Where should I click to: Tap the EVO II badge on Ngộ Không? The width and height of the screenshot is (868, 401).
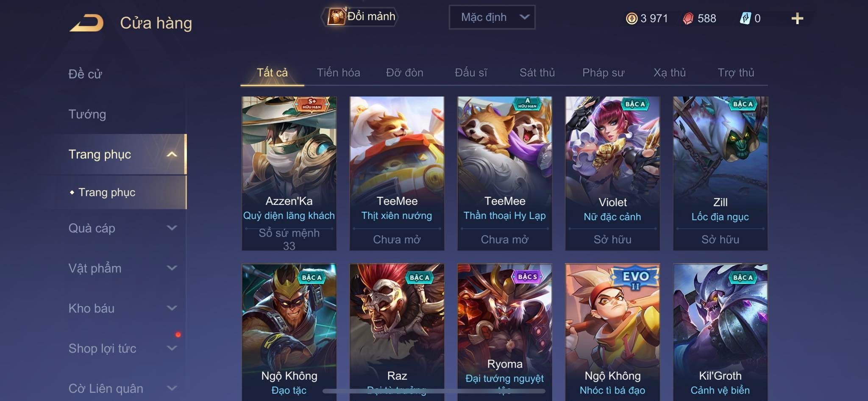[x=636, y=279]
